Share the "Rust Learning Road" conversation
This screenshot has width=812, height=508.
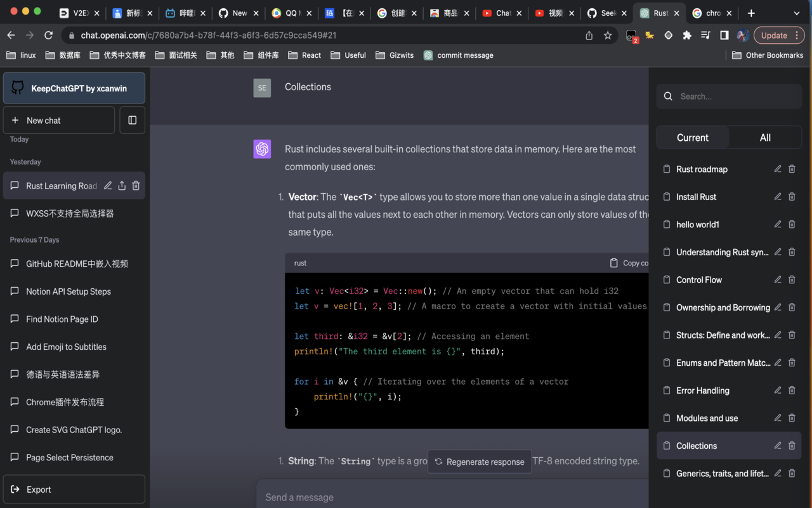click(121, 185)
